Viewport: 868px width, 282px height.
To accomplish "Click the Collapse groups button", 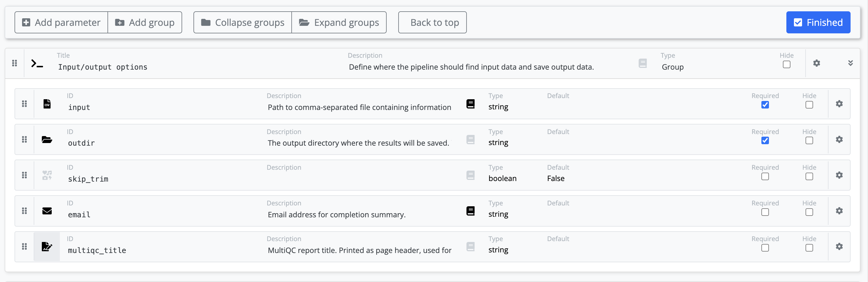I will point(243,23).
